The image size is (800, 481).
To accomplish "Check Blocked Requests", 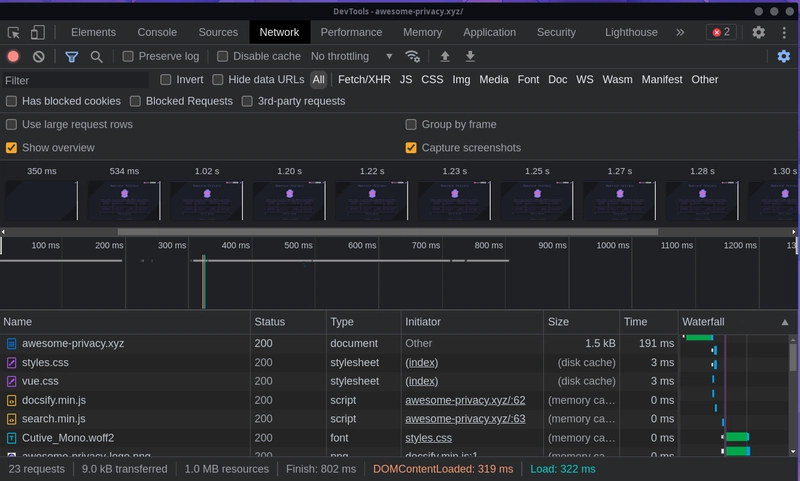I will 135,101.
